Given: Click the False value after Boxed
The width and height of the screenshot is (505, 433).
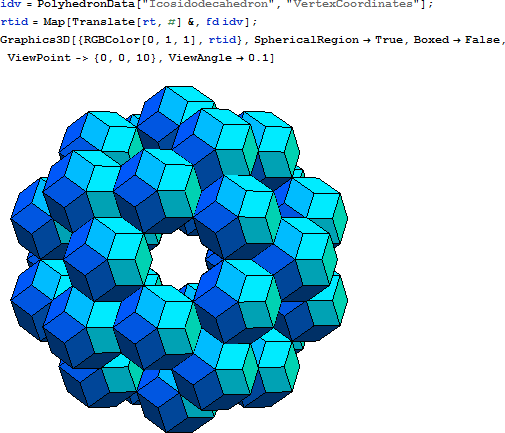Looking at the screenshot, I should [x=482, y=40].
